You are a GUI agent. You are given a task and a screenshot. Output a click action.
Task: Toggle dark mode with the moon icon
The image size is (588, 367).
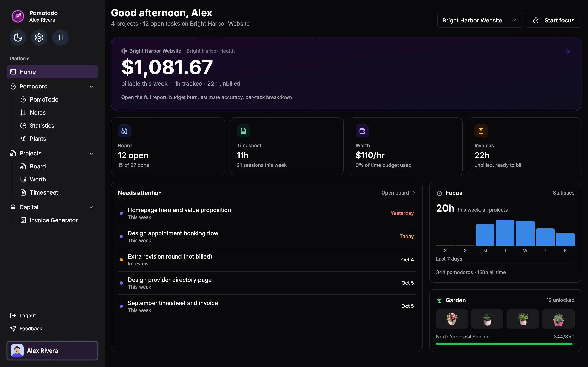point(18,37)
